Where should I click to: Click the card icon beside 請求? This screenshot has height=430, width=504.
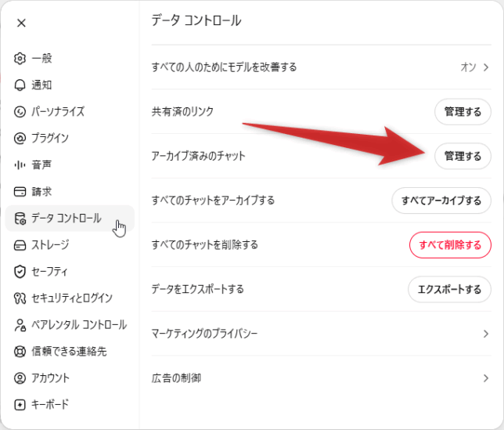click(x=20, y=192)
